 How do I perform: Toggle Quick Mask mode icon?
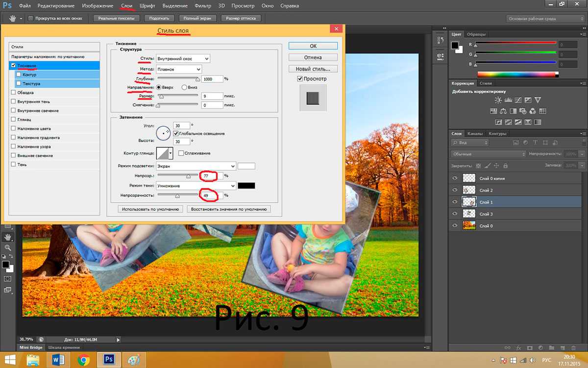(7, 278)
